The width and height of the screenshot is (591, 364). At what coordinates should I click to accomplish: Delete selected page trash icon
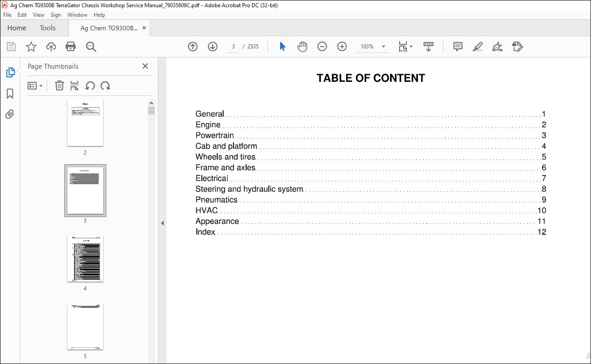pos(59,85)
